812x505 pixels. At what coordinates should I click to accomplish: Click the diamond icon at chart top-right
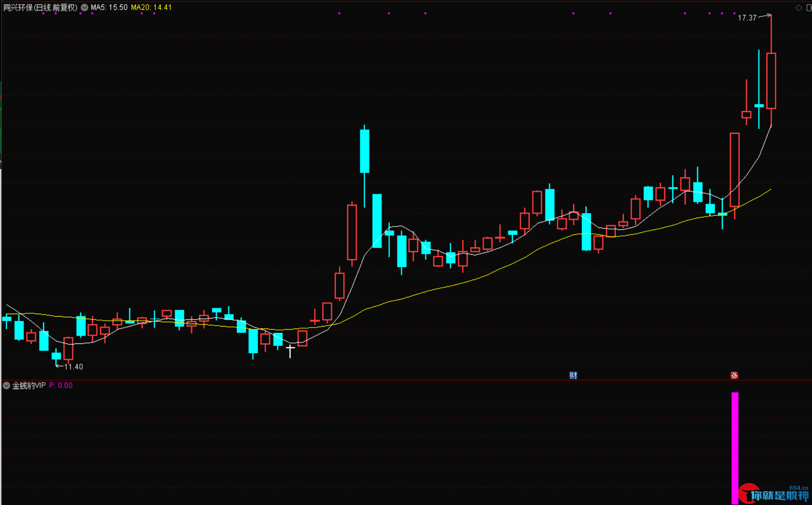[x=799, y=8]
